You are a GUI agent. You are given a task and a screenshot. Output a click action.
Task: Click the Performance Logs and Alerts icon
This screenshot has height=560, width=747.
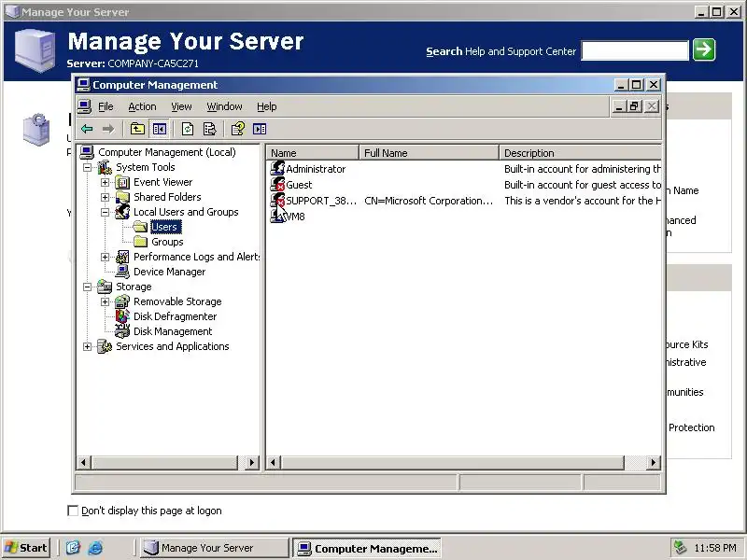(x=122, y=257)
